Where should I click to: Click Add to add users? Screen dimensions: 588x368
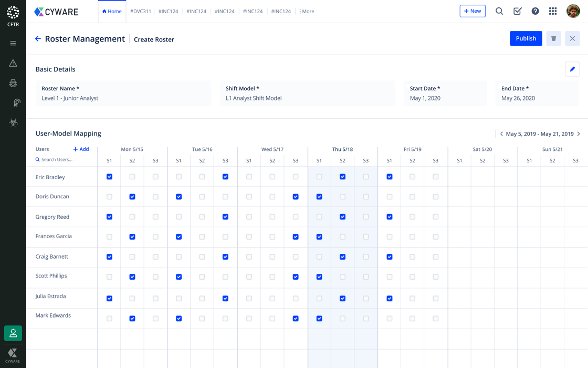(x=81, y=149)
